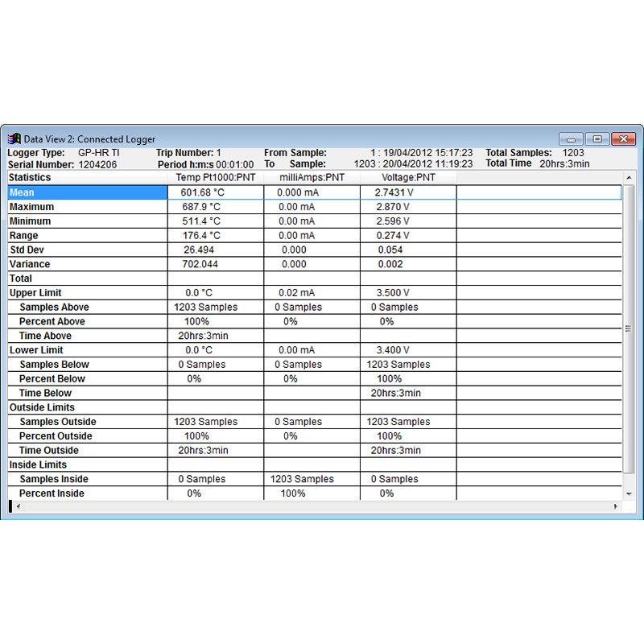Image resolution: width=644 pixels, height=644 pixels.
Task: Close the Data View 2 window
Action: click(623, 139)
